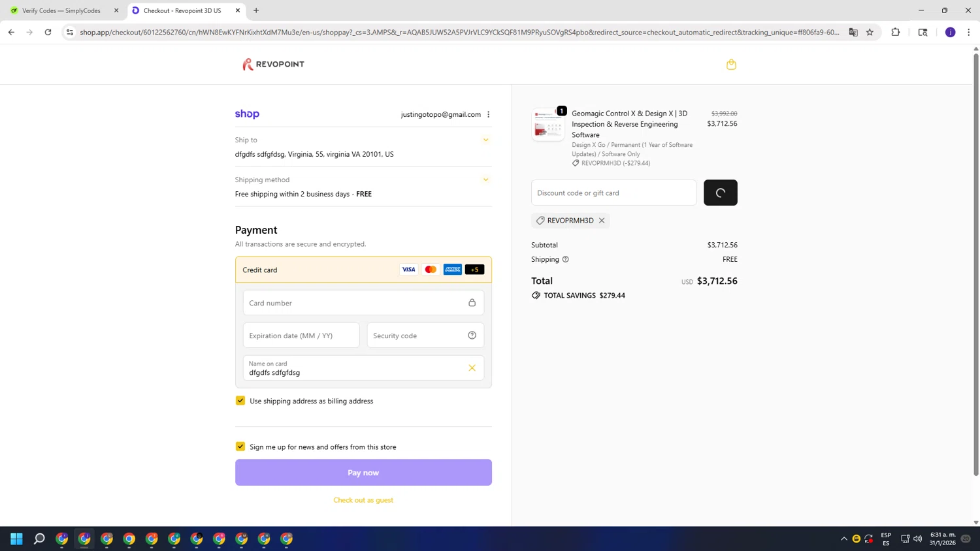This screenshot has height=551, width=980.
Task: Show hidden system tray icons
Action: [844, 539]
